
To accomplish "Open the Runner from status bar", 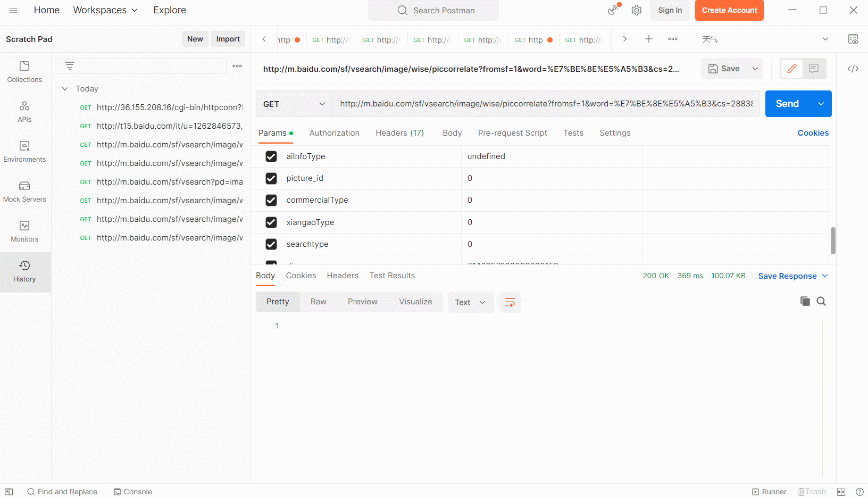I will (x=769, y=492).
